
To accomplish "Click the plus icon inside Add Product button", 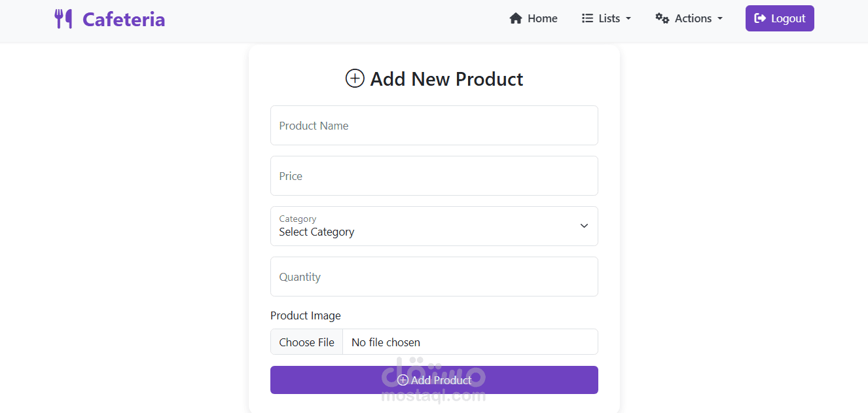I will click(403, 380).
